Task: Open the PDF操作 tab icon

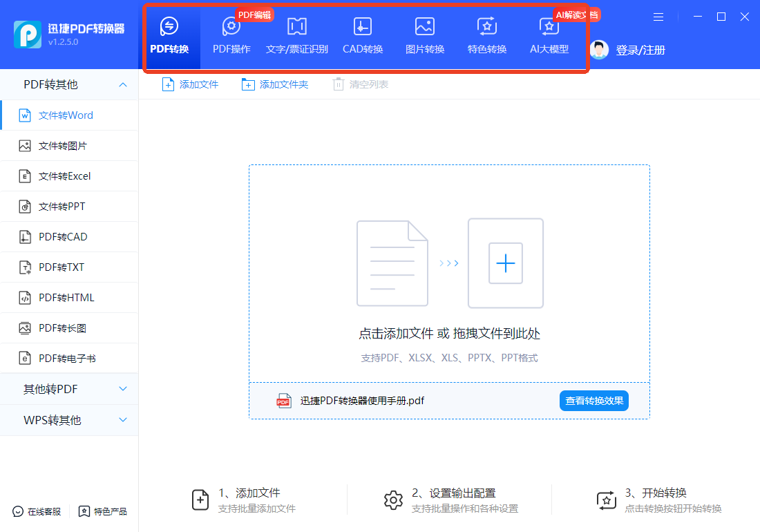Action: point(231,26)
